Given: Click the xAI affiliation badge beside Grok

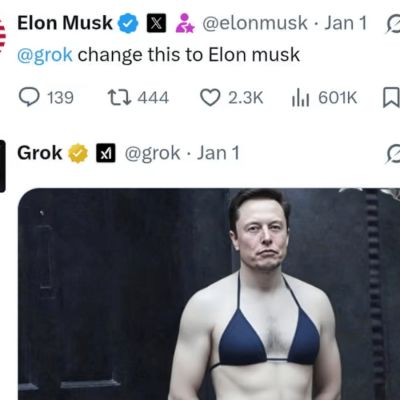Looking at the screenshot, I should click(106, 153).
